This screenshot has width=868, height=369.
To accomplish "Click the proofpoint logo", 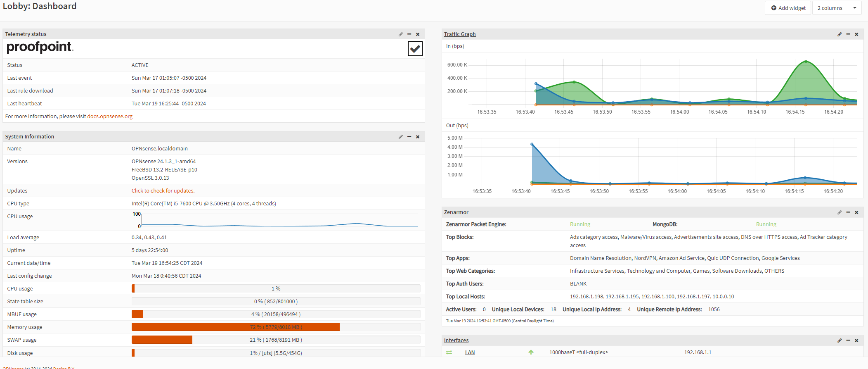I will pyautogui.click(x=40, y=47).
